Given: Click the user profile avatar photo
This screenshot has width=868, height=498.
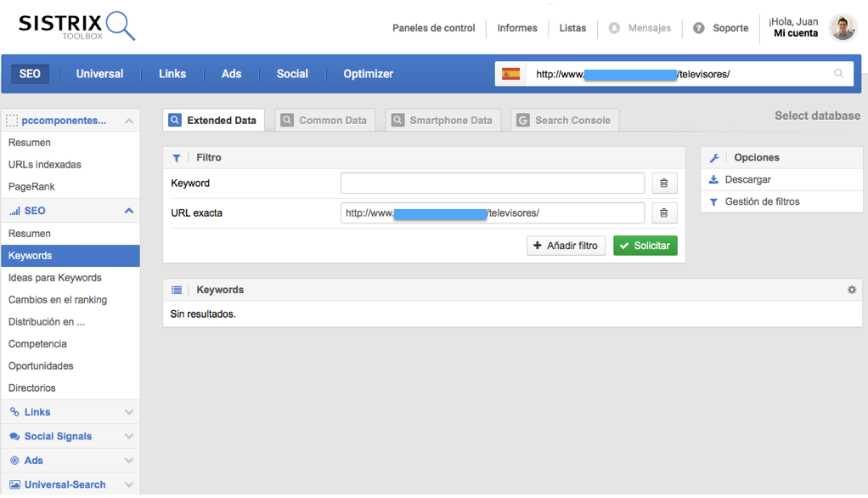Looking at the screenshot, I should [843, 28].
